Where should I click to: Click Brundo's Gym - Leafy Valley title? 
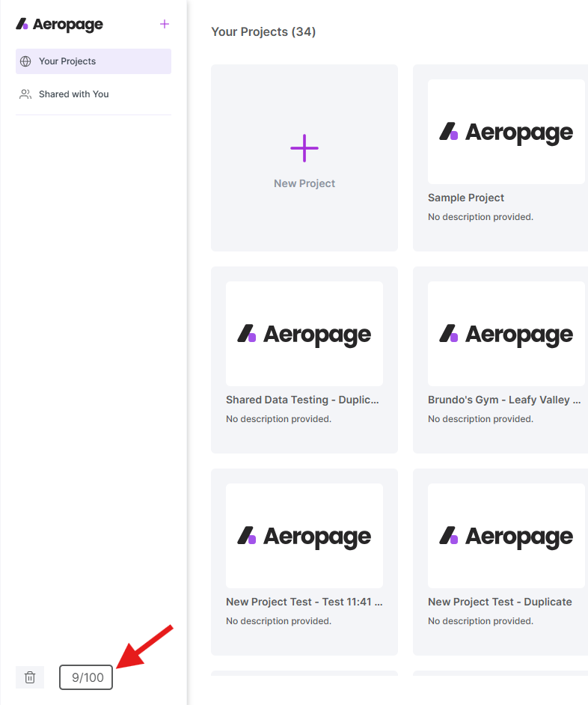[504, 400]
